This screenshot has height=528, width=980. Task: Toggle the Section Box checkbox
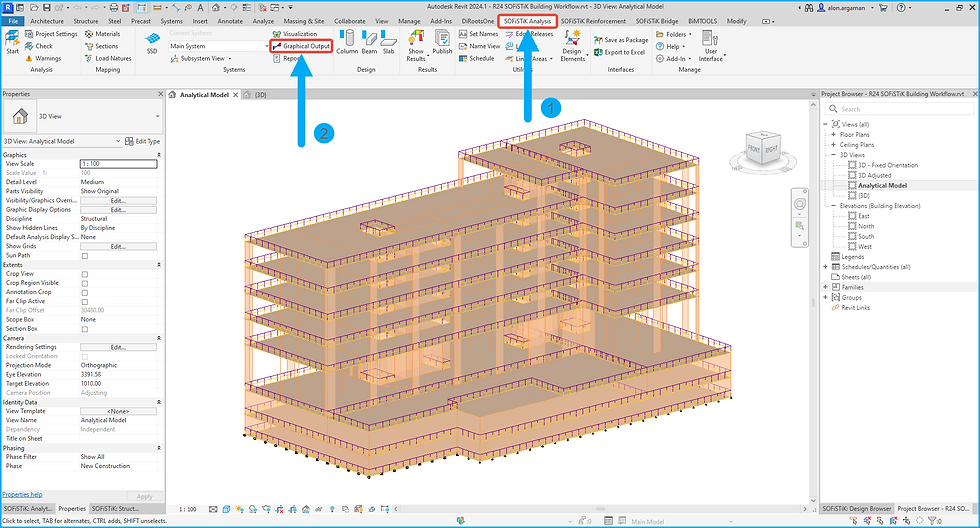85,329
